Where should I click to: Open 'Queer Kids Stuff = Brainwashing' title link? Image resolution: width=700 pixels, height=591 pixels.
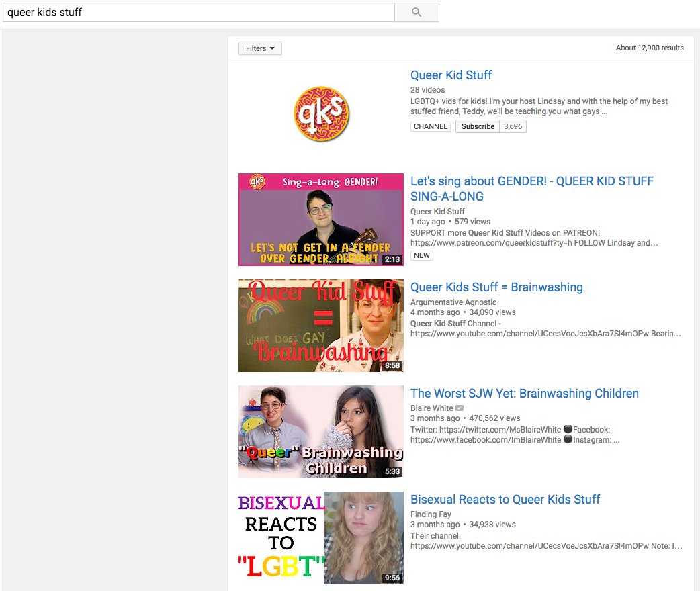tap(496, 287)
